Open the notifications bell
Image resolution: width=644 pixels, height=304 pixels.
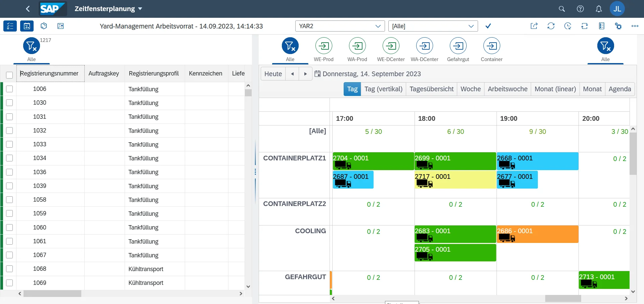pos(599,9)
